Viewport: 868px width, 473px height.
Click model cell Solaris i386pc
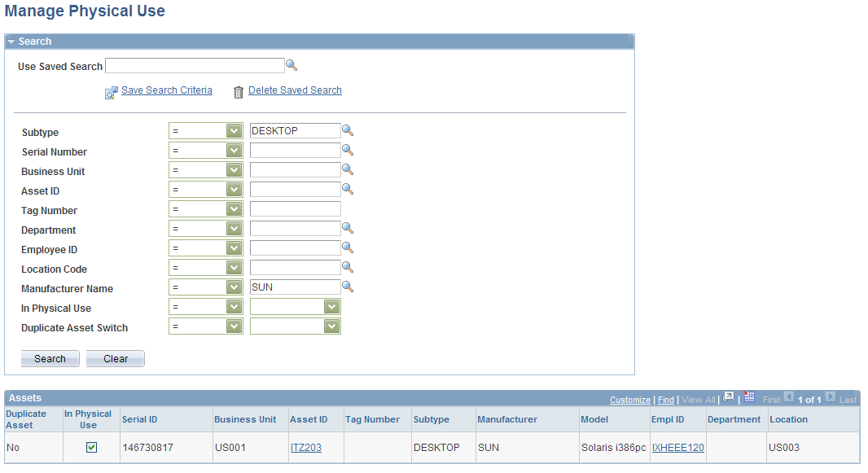click(613, 448)
